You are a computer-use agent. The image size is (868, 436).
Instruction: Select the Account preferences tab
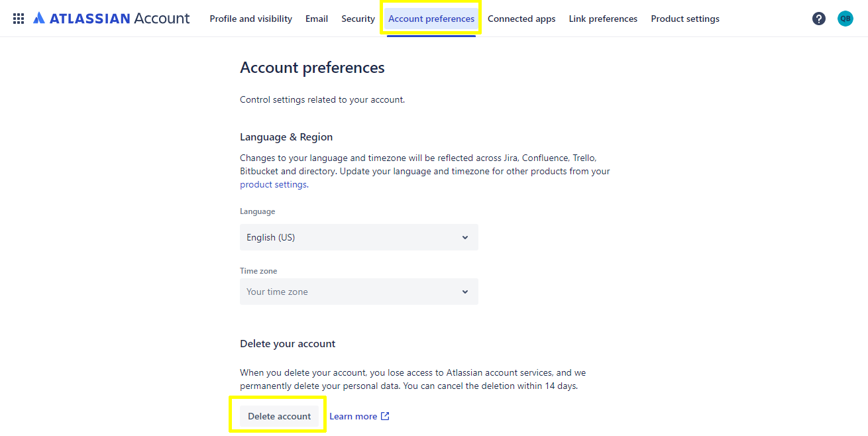point(431,19)
